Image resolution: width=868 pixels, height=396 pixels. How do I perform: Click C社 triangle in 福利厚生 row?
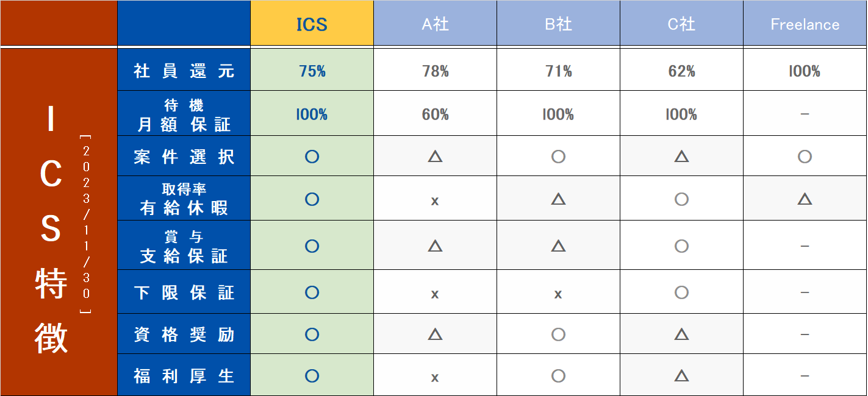(x=681, y=376)
